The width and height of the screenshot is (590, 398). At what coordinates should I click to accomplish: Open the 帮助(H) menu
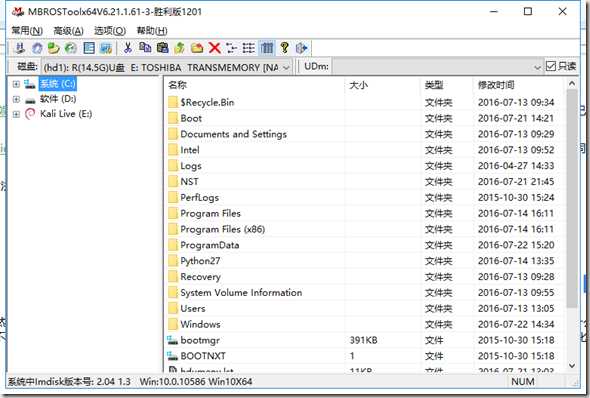(152, 30)
